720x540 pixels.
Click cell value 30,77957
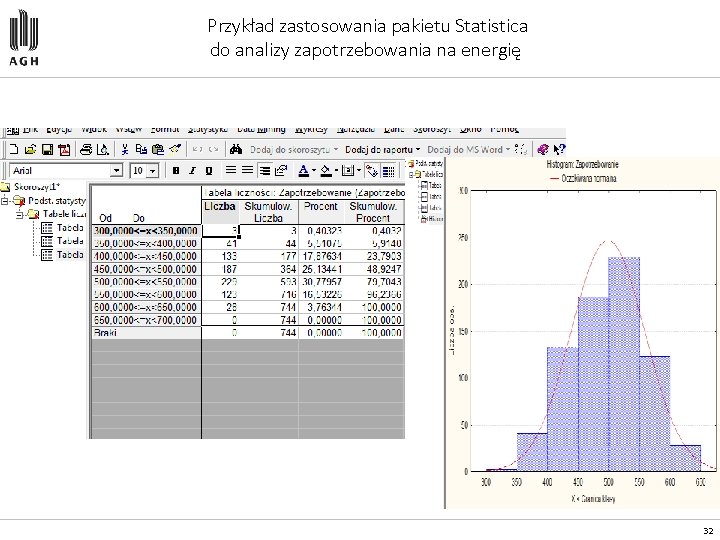click(322, 282)
